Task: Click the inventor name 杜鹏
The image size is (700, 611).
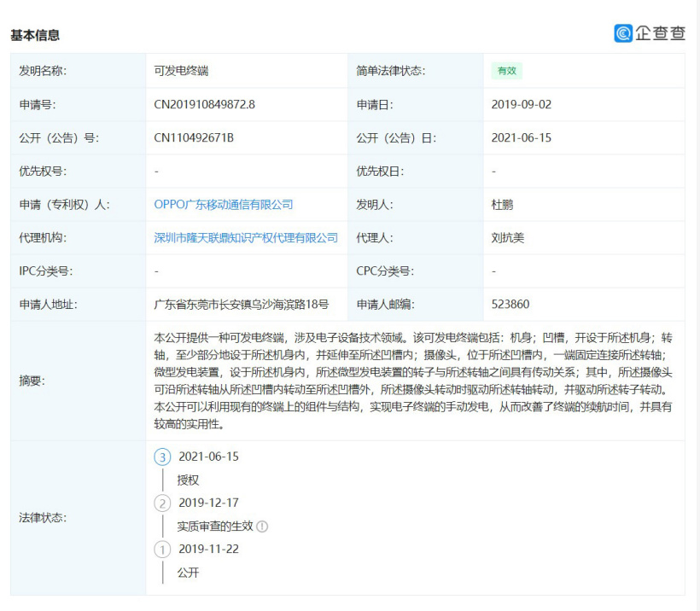Action: tap(502, 205)
